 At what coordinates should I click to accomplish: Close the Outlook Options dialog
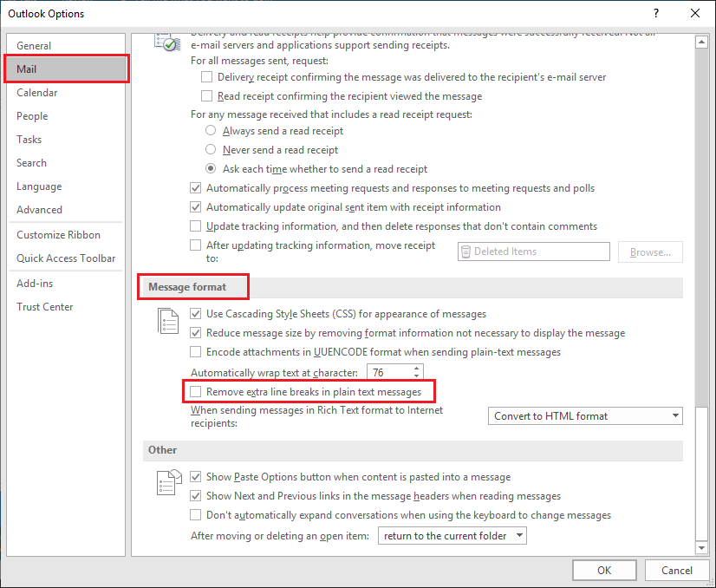pos(695,13)
